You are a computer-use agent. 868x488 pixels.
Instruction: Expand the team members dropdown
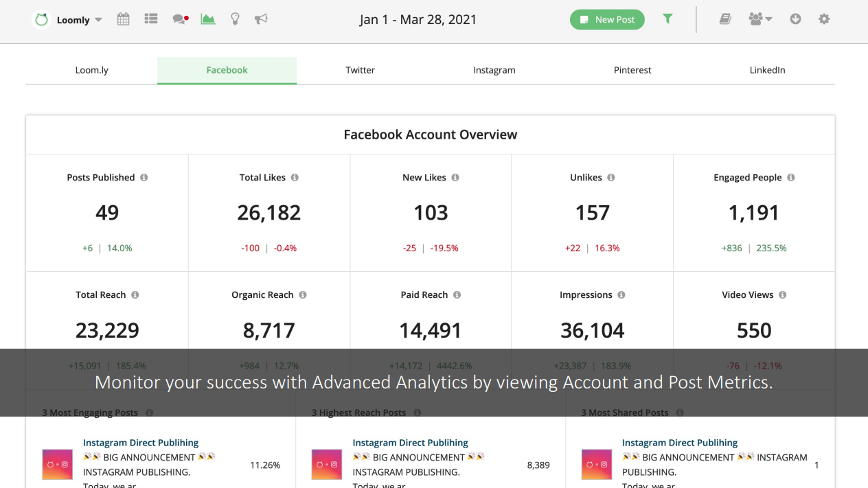pos(760,19)
